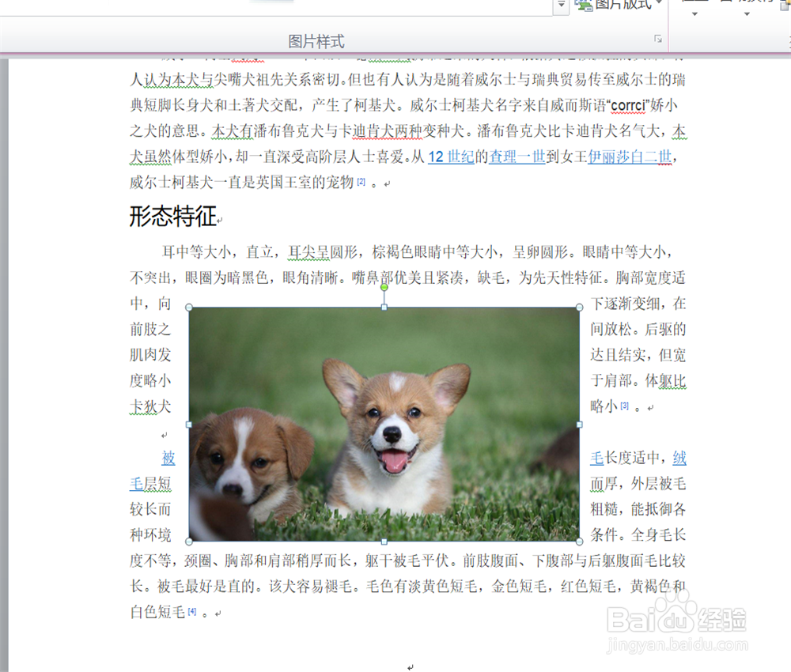
Task: Click the picture's top-left corner handle
Action: 189,308
